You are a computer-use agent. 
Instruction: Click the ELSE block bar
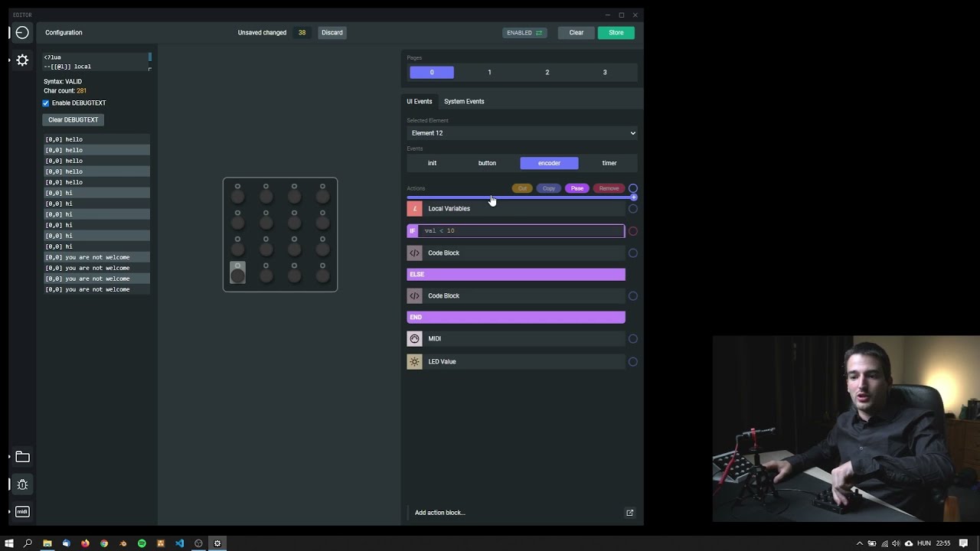click(x=516, y=274)
